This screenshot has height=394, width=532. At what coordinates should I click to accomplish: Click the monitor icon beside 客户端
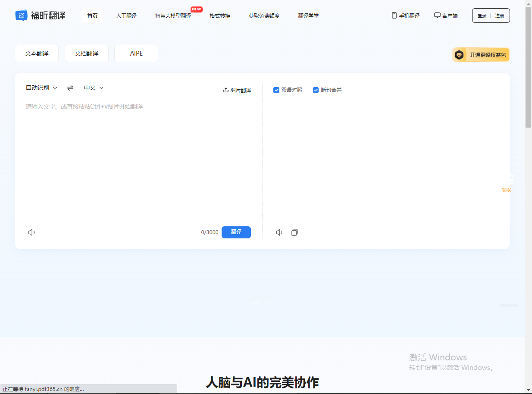(x=437, y=16)
